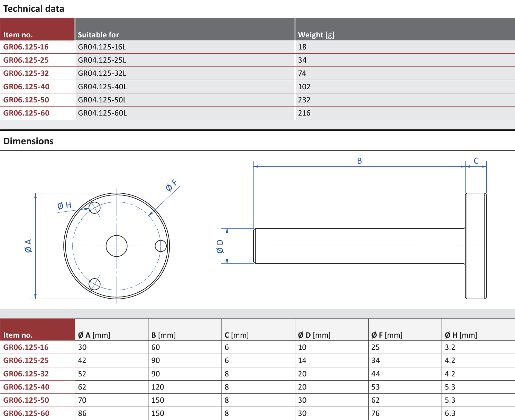The height and width of the screenshot is (420, 515).
Task: Select Ø A value 42
Action: (82, 360)
